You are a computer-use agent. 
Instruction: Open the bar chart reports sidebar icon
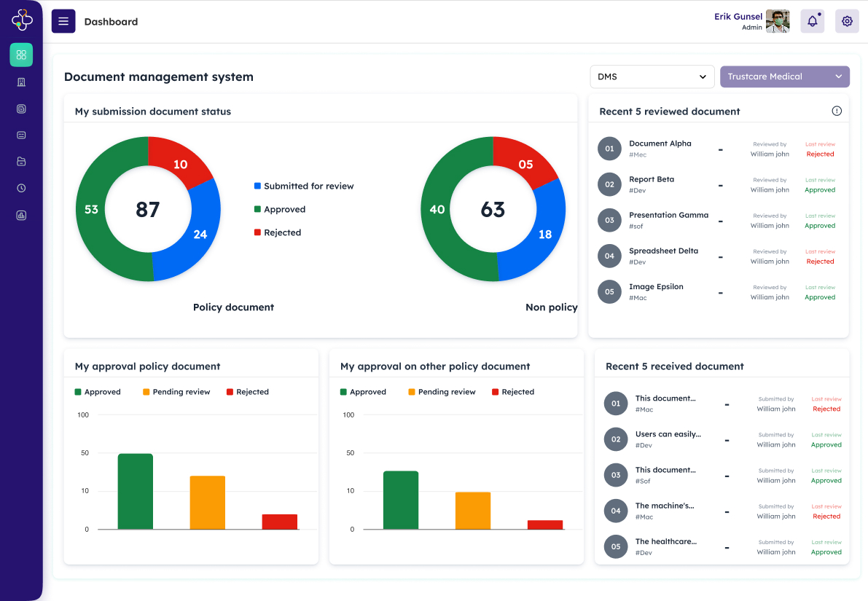pyautogui.click(x=21, y=215)
